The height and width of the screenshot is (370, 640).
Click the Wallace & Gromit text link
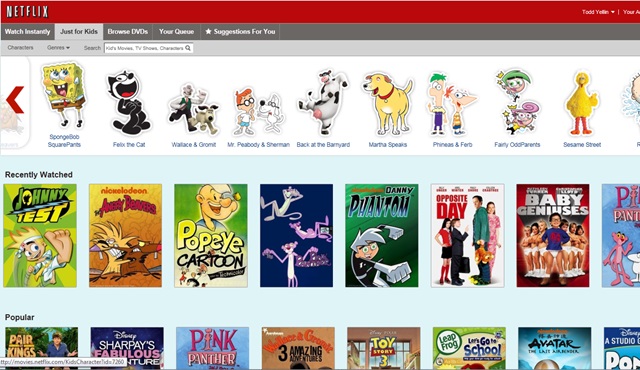click(x=193, y=144)
